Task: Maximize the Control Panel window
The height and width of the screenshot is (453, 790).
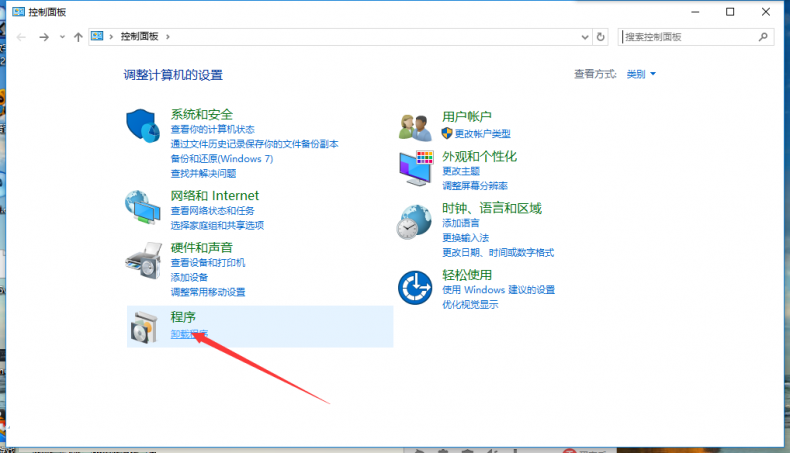Action: pos(730,12)
